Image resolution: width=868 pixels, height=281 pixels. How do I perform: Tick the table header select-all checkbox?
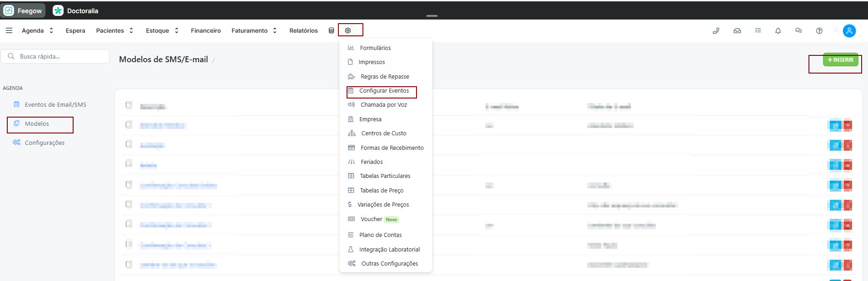(129, 105)
